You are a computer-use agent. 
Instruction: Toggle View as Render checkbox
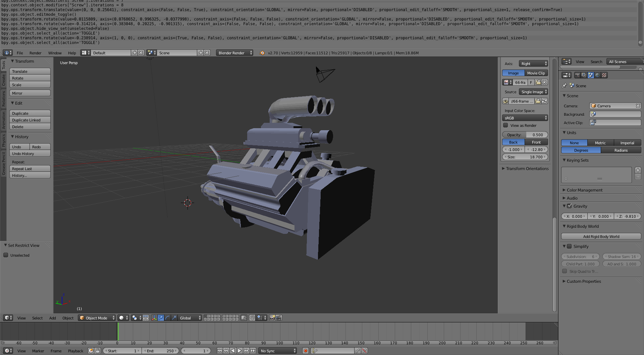pyautogui.click(x=505, y=125)
